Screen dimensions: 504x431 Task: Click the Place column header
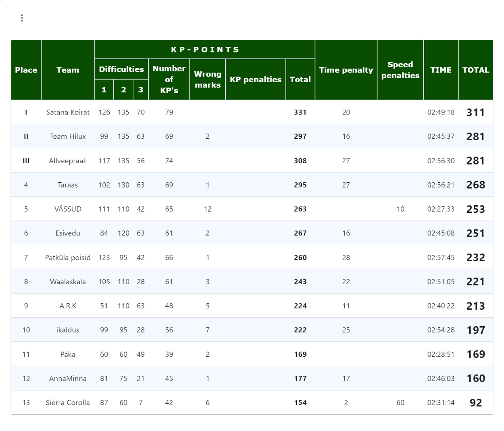(x=26, y=70)
